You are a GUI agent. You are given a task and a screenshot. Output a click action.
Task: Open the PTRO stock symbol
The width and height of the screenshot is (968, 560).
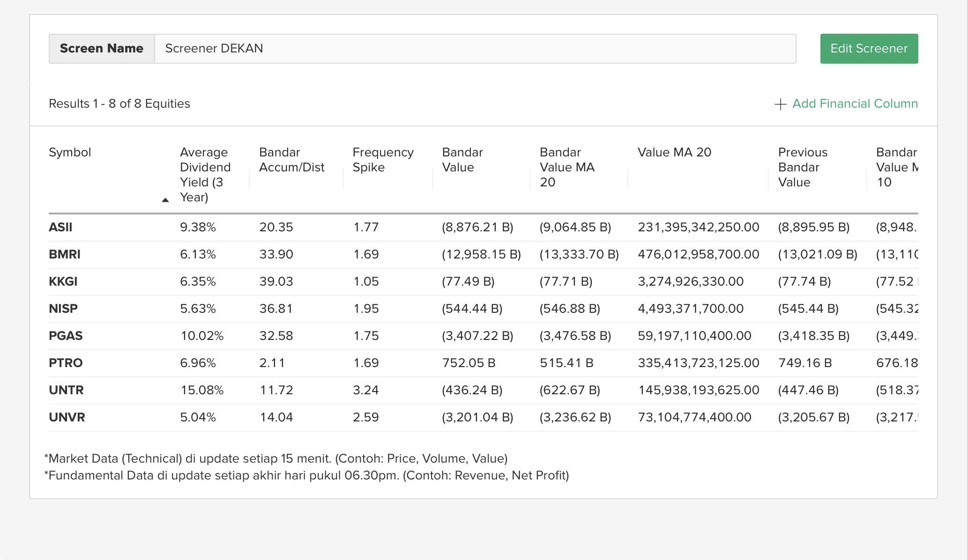click(66, 363)
